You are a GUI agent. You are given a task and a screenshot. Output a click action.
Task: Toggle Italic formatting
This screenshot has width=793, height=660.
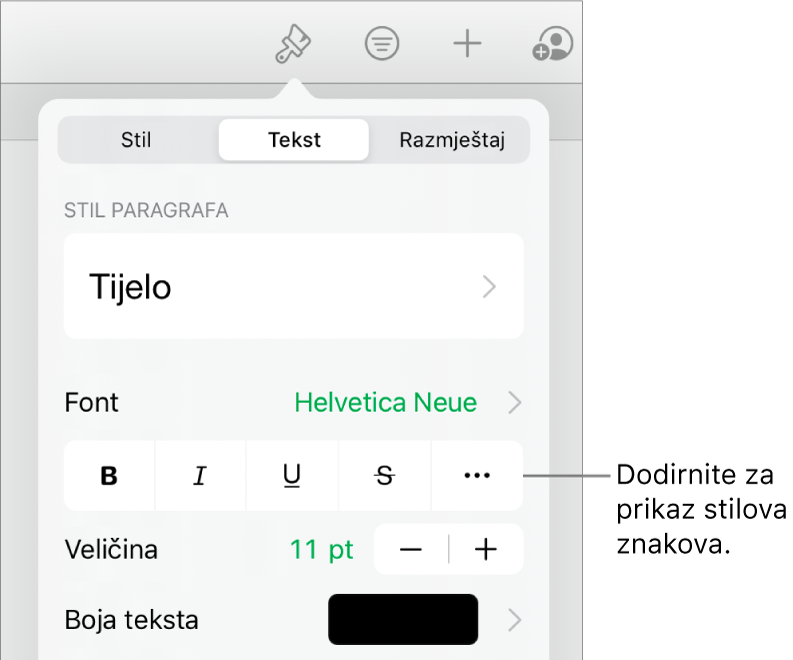tap(201, 477)
